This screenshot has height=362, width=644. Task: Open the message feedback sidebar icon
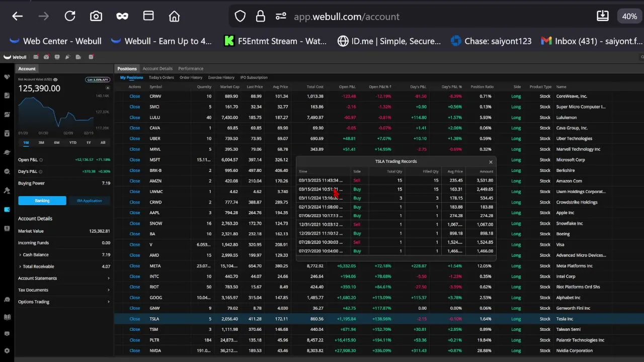point(7,334)
